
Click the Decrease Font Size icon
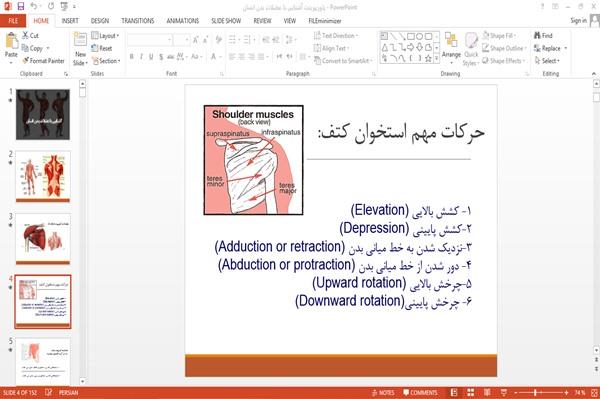206,40
